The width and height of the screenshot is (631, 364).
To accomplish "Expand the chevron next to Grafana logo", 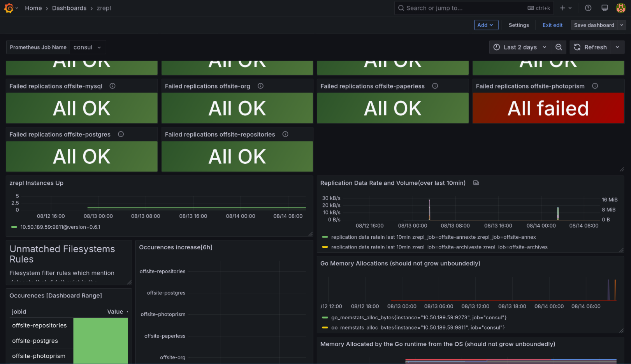I will (17, 8).
